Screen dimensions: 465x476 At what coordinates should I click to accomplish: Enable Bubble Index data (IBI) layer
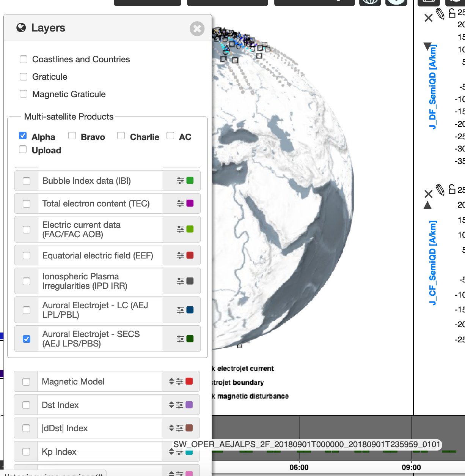click(x=26, y=181)
